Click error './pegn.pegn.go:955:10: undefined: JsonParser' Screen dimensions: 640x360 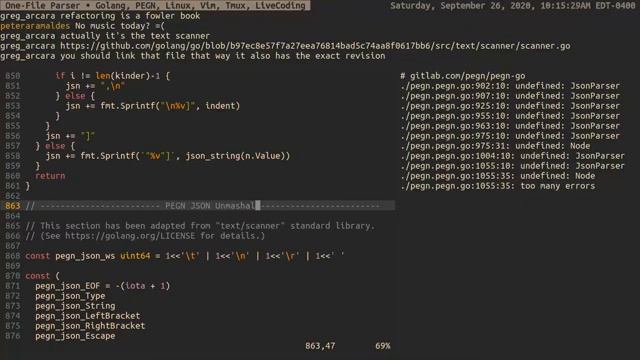(510, 116)
